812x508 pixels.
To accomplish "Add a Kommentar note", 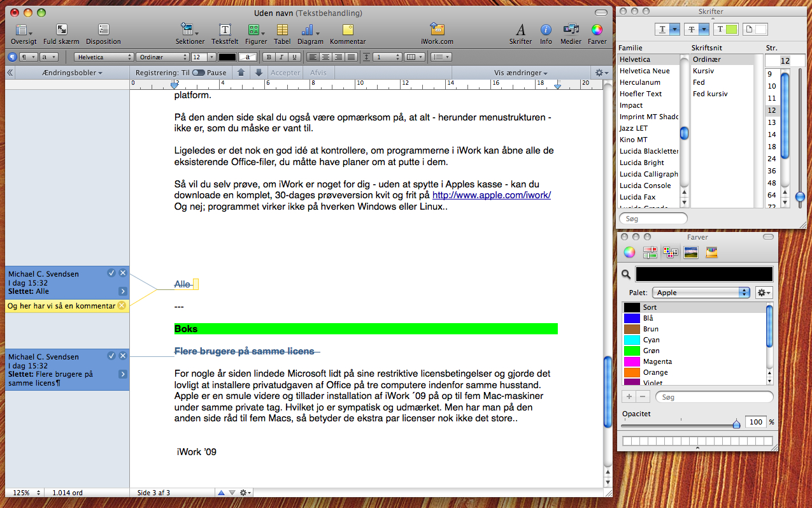I will [348, 29].
